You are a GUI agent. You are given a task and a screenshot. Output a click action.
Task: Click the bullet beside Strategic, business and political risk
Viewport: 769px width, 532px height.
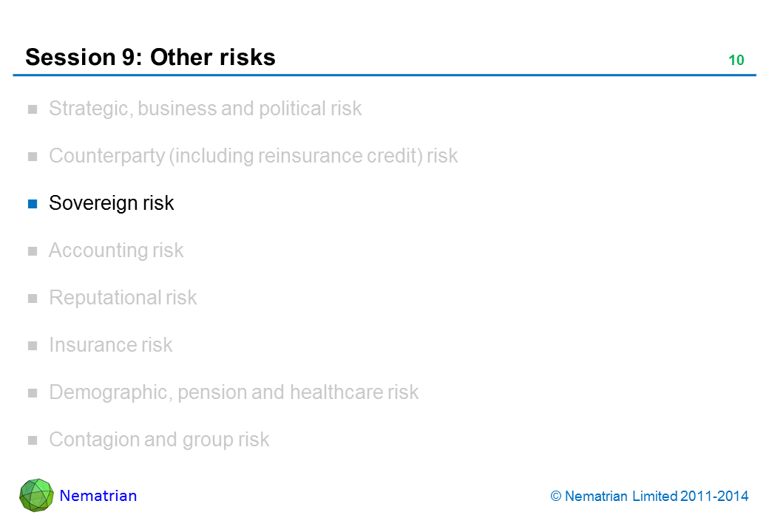click(x=33, y=109)
